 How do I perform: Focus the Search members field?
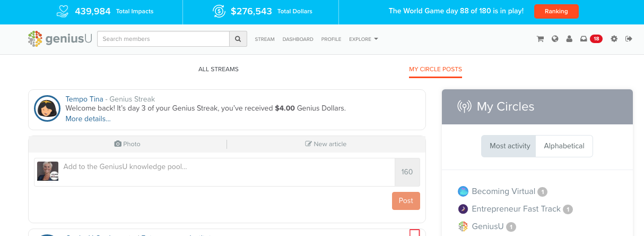tap(163, 39)
